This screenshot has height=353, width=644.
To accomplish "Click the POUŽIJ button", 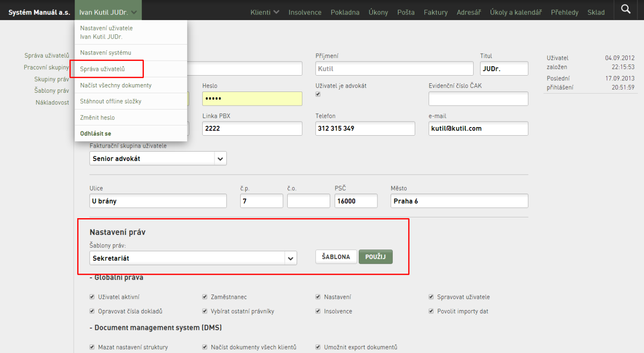I will [376, 257].
